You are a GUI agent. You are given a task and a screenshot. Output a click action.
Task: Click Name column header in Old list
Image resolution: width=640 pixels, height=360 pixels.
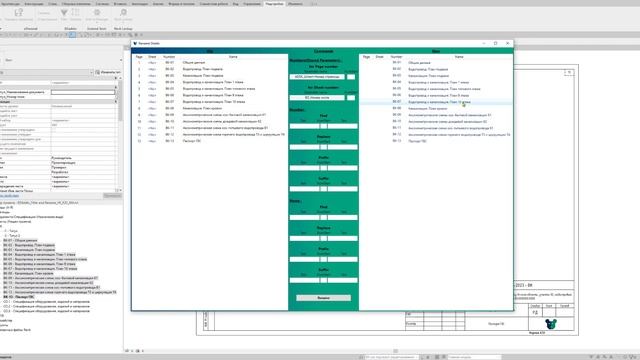[233, 57]
